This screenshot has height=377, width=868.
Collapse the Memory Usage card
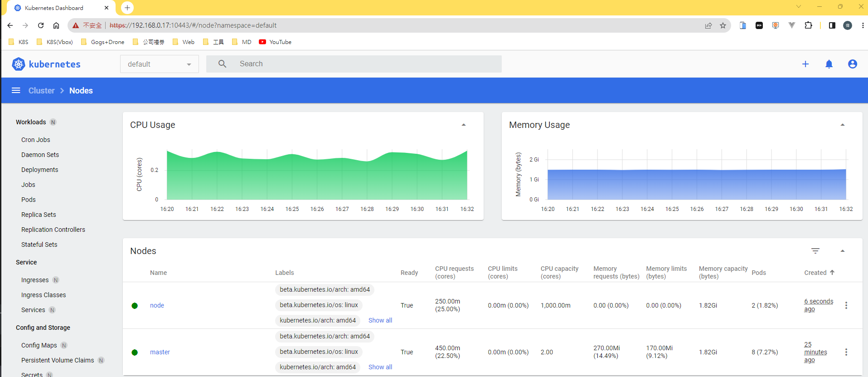(x=843, y=125)
